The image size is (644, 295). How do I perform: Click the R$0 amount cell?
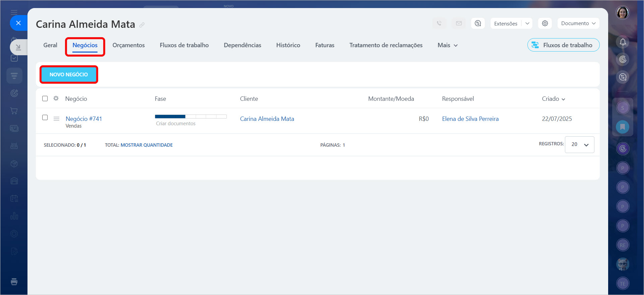pos(424,119)
